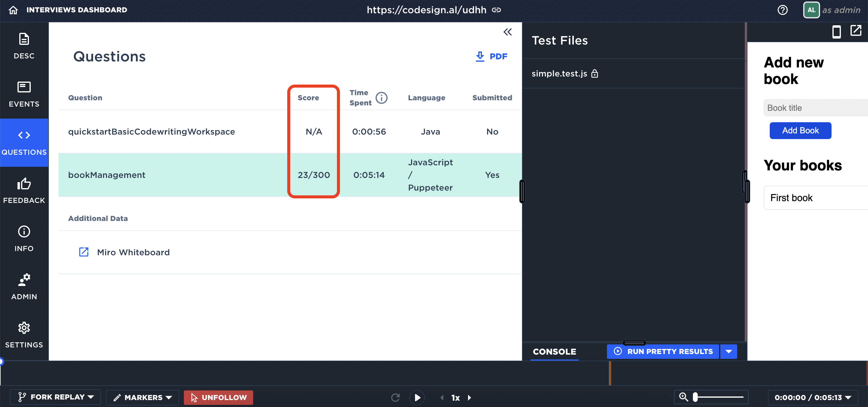868x407 pixels.
Task: Open AL user avatar menu
Action: click(x=811, y=10)
